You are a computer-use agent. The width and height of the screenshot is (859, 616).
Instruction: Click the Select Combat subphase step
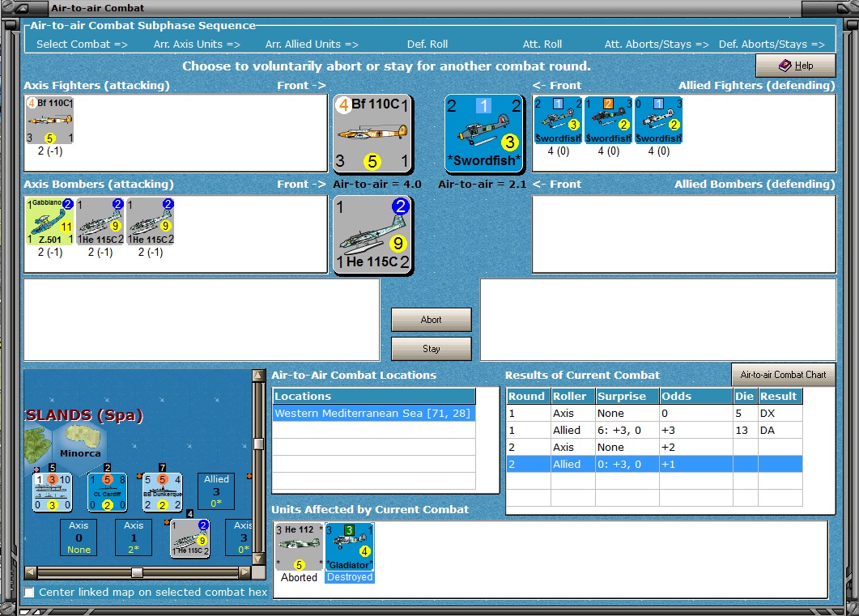[x=82, y=45]
